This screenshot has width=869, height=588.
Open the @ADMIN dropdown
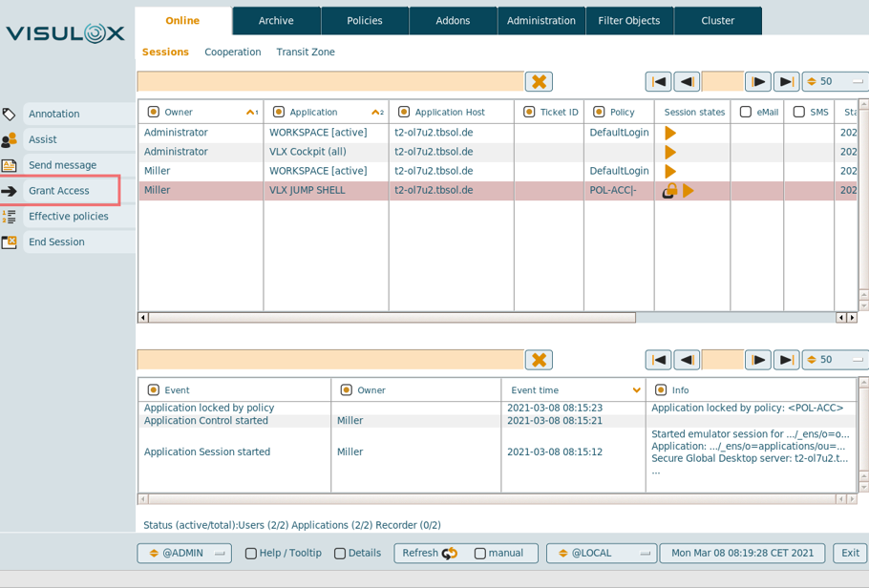(x=183, y=554)
